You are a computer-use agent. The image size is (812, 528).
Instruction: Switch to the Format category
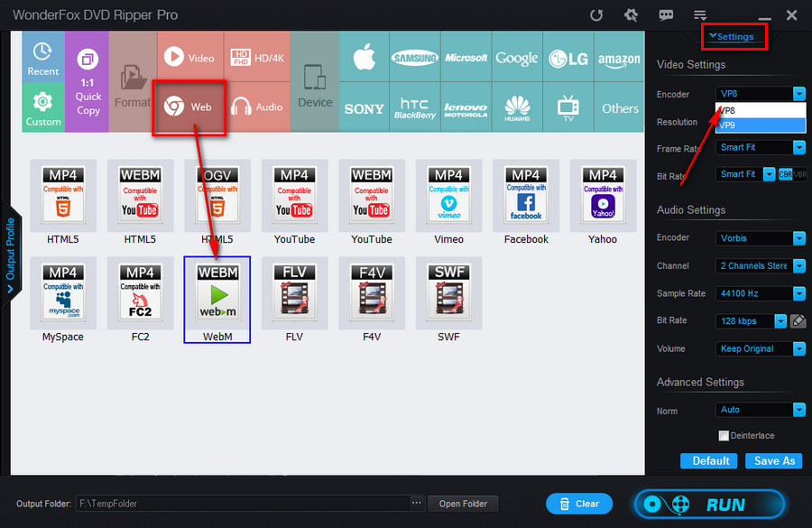(x=134, y=82)
